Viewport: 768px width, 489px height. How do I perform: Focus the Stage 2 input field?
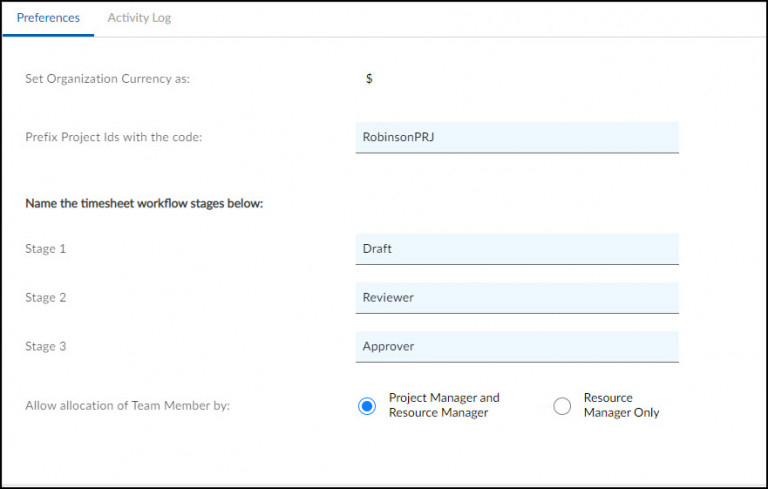(516, 297)
